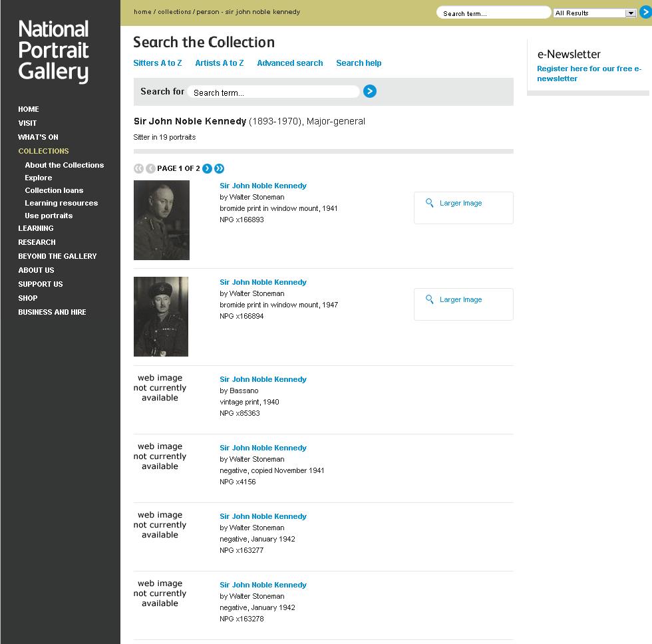This screenshot has width=652, height=644.
Task: Click 'NPG x85363' accession number text
Action: [x=240, y=413]
